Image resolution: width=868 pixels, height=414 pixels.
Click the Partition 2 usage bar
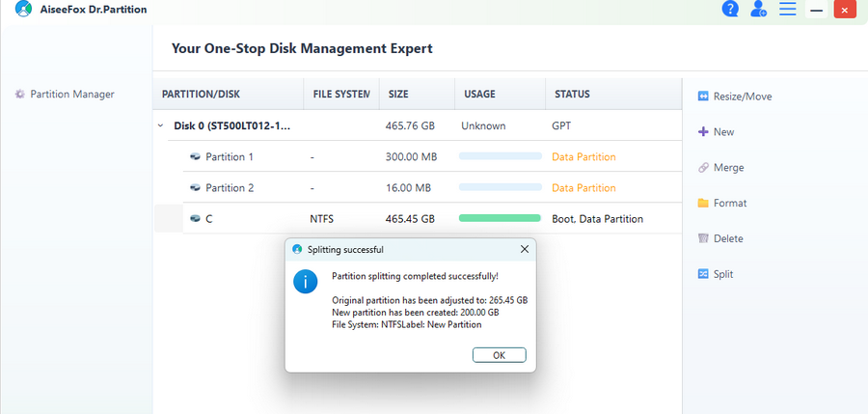pos(500,187)
